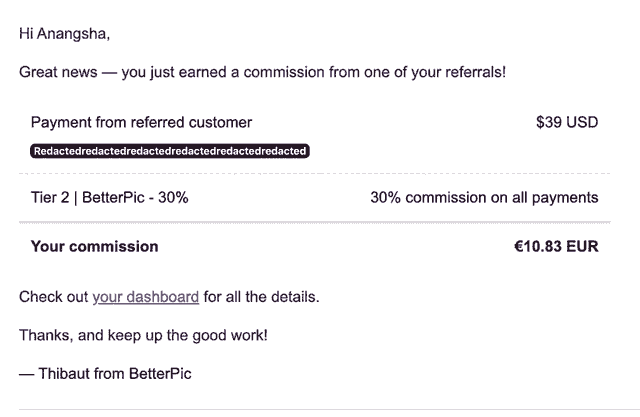Open the "your dashboard" link

(145, 297)
